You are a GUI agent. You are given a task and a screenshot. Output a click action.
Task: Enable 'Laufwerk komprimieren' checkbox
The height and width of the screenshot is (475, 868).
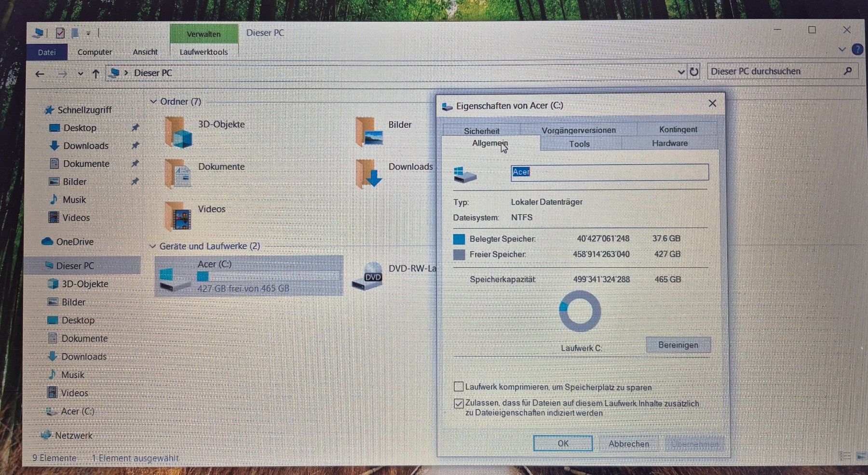coord(459,387)
